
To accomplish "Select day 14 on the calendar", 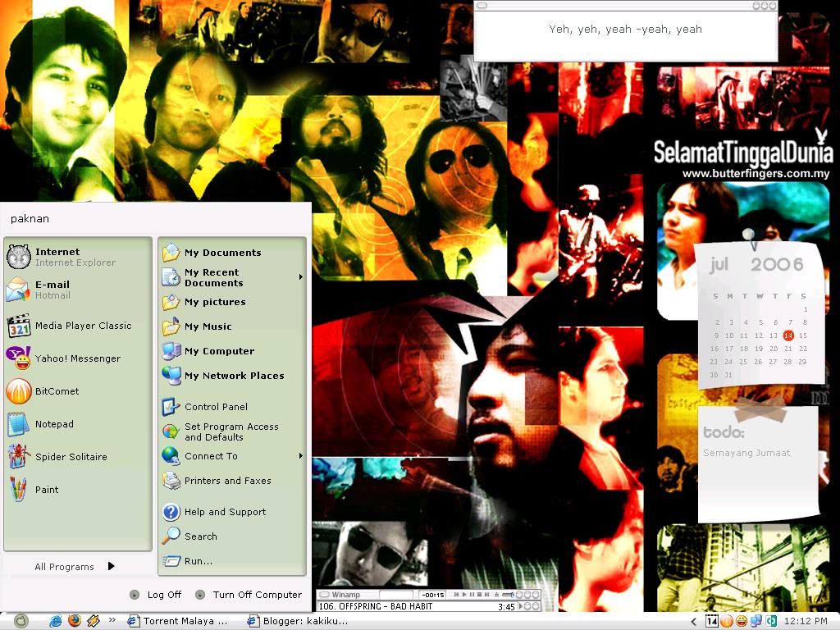I will pos(788,336).
